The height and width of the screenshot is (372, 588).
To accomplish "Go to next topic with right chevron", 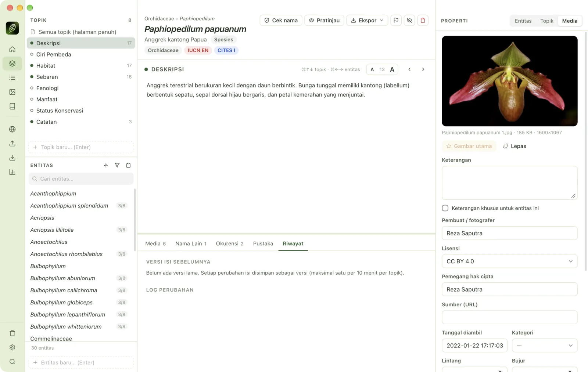I will 423,69.
